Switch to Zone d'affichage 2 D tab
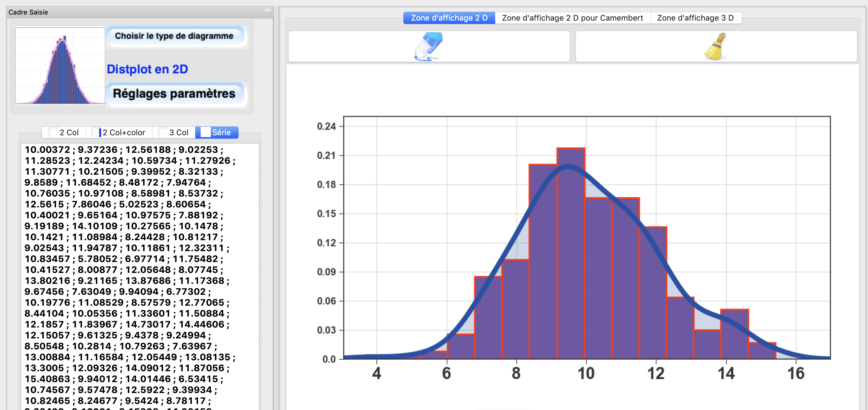The height and width of the screenshot is (410, 868). pos(449,18)
